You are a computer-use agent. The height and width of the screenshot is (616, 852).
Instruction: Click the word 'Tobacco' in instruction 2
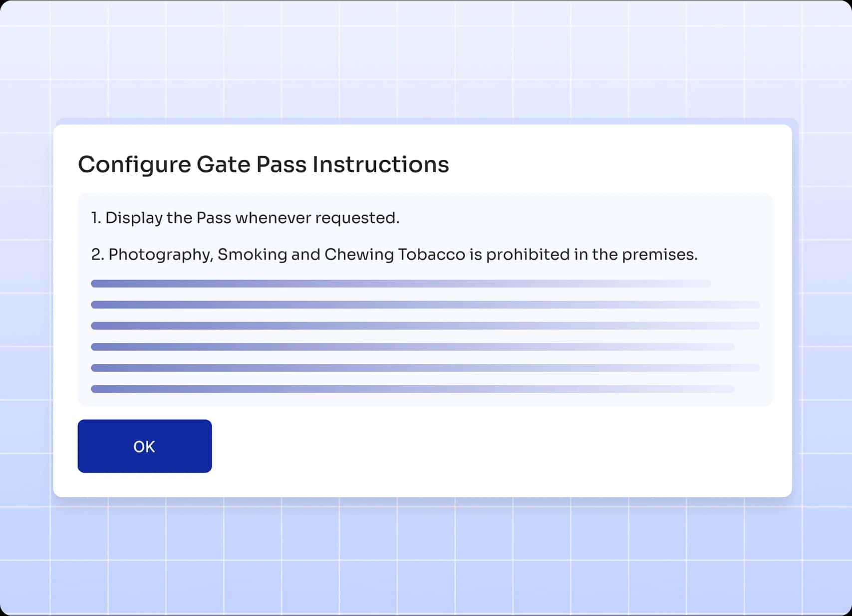tap(431, 255)
